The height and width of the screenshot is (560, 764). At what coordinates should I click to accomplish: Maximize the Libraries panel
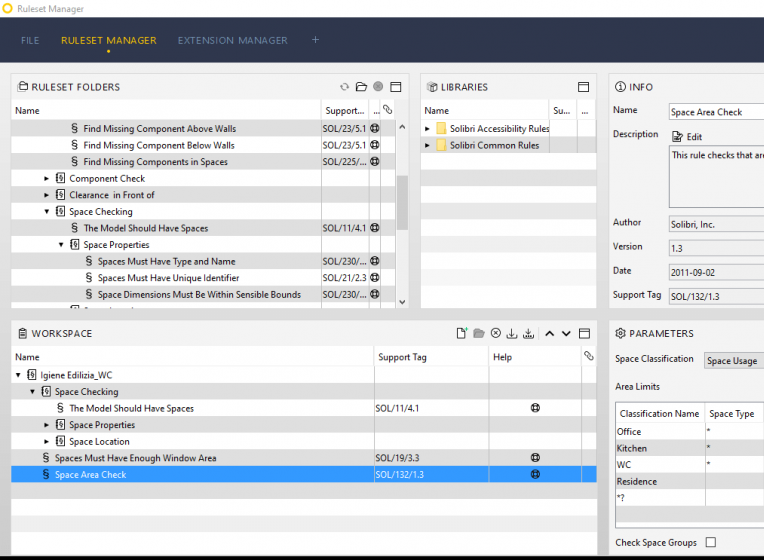coord(583,87)
